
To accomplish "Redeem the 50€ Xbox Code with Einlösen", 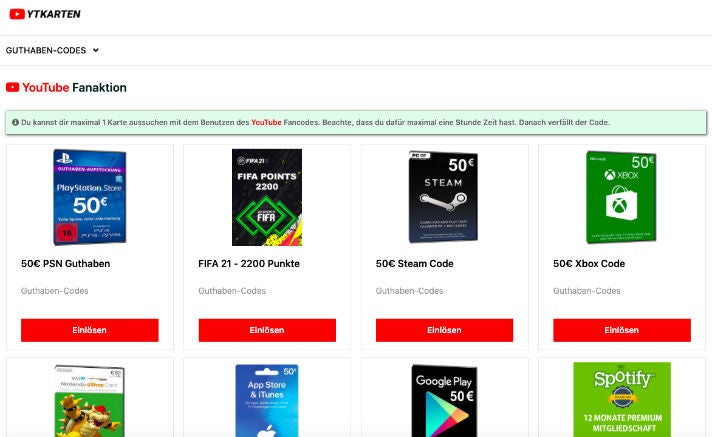I will [x=622, y=330].
